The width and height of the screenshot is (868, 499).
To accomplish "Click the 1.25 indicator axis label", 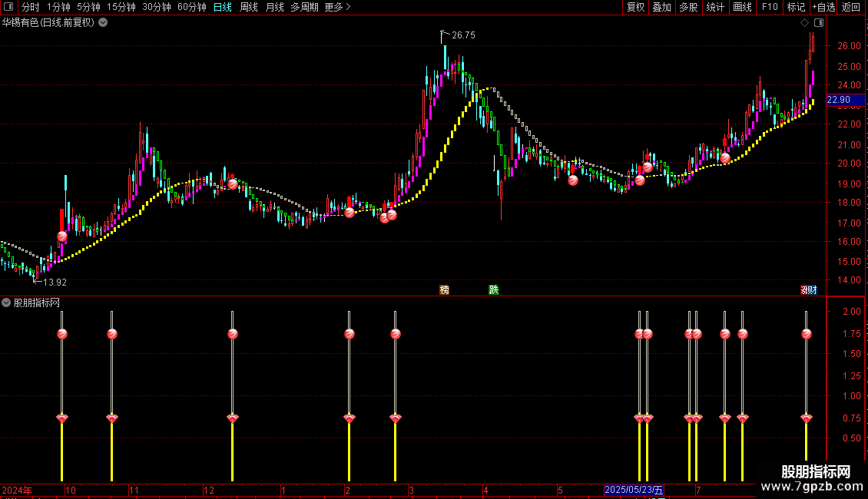I will (x=852, y=376).
